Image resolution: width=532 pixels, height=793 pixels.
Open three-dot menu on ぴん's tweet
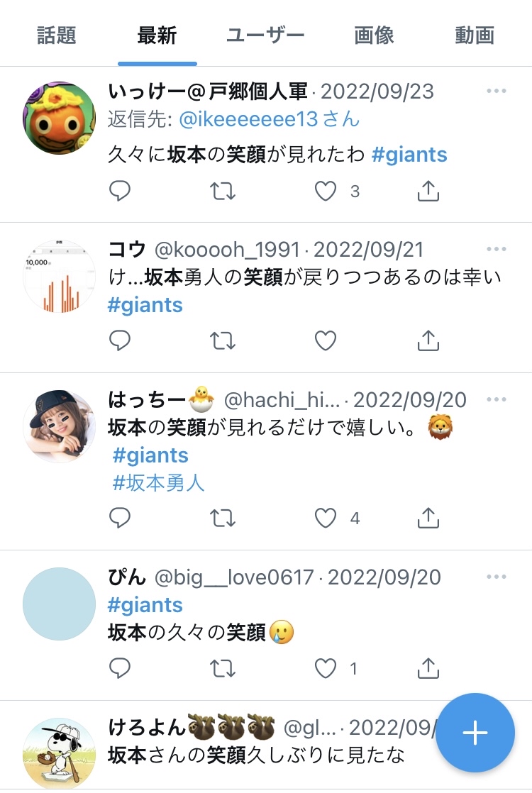coord(496,577)
